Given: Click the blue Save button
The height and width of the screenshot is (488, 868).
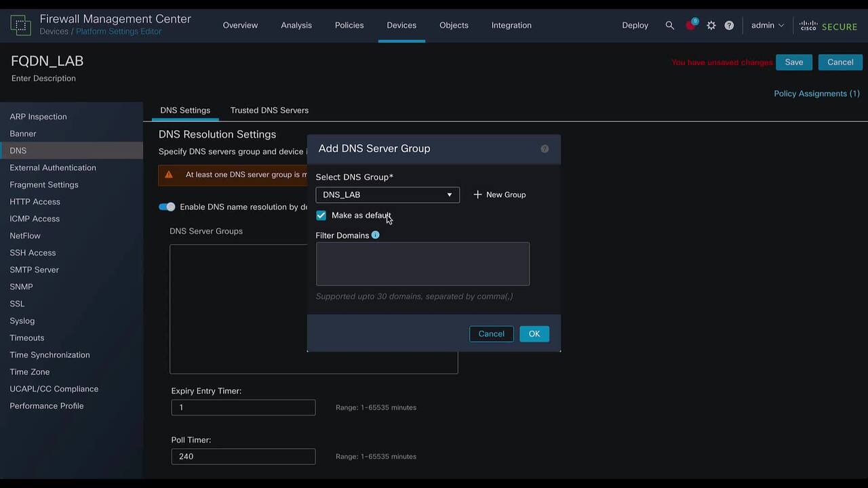Looking at the screenshot, I should pos(793,62).
